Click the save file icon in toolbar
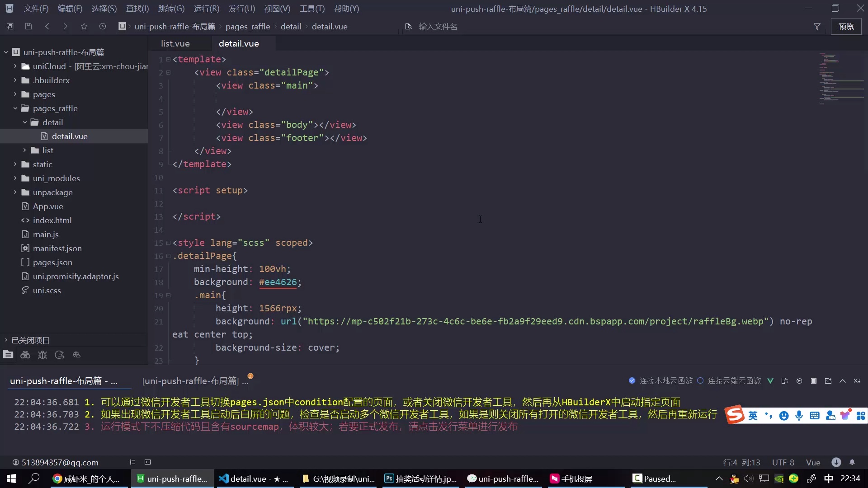 point(28,27)
